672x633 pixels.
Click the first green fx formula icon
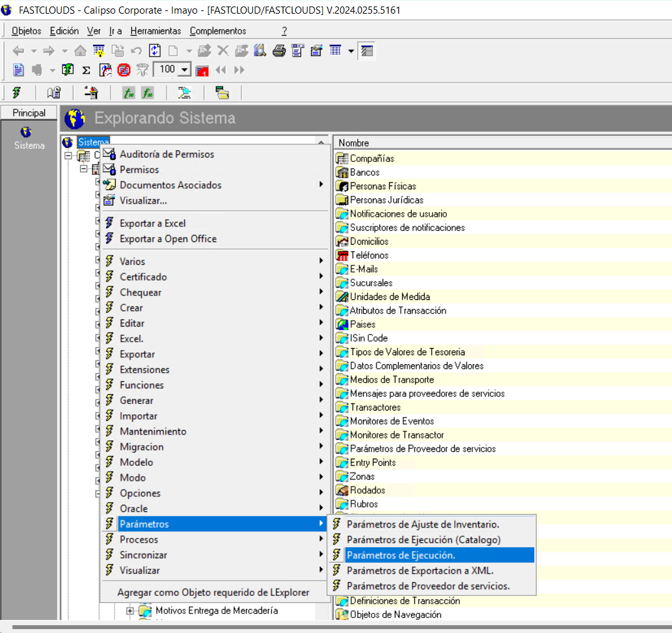tap(129, 93)
